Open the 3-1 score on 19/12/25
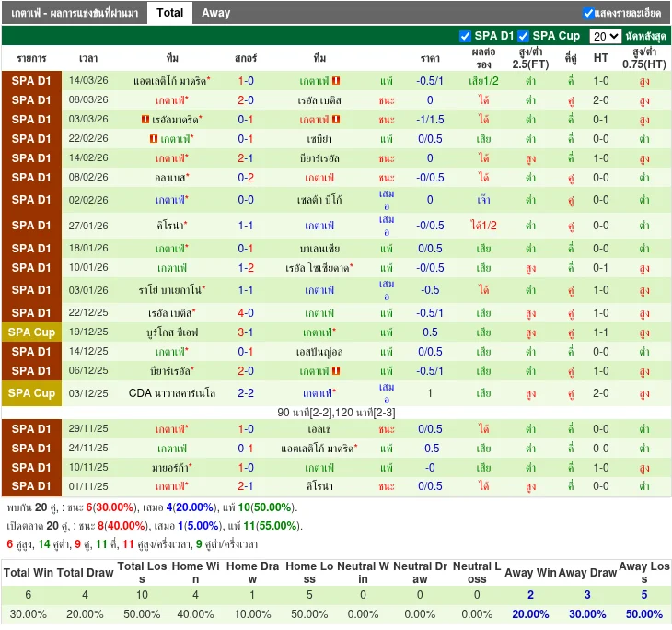 coord(246,332)
